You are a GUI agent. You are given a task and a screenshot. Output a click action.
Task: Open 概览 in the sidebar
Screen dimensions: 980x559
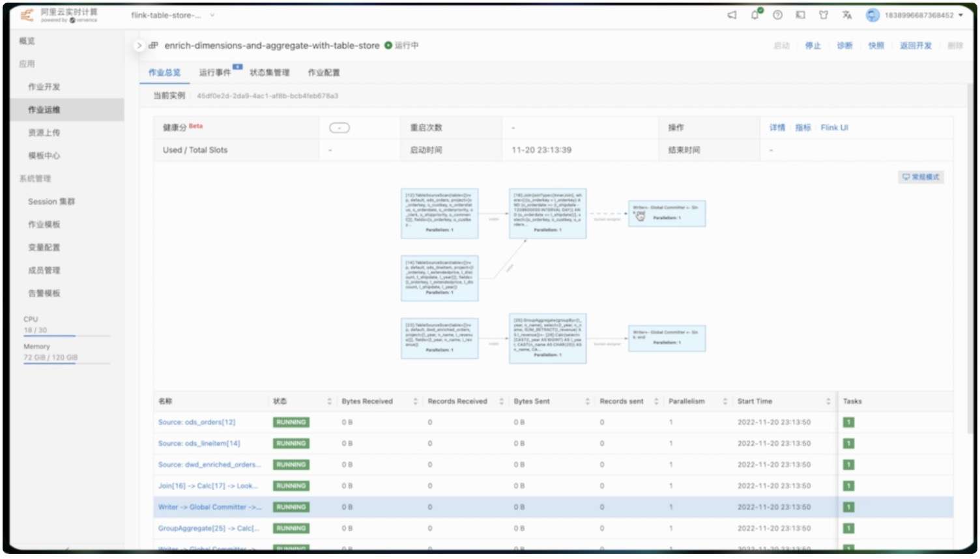point(27,41)
